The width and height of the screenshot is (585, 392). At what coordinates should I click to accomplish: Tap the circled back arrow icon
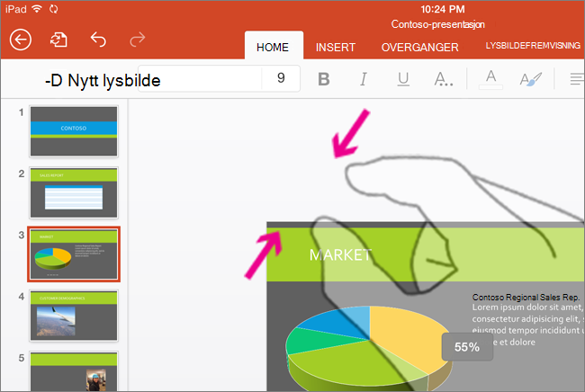[21, 40]
